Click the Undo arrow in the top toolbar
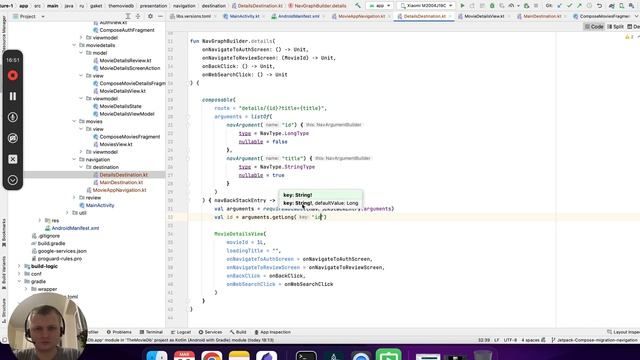 point(599,6)
